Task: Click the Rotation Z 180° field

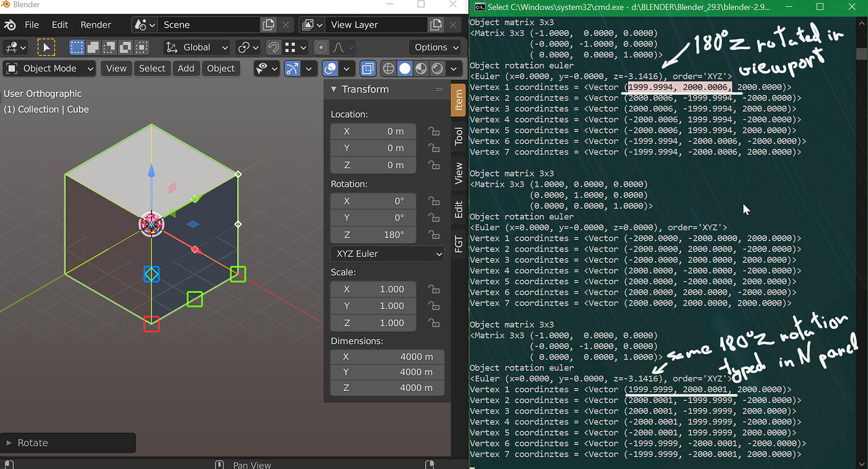Action: (x=373, y=234)
